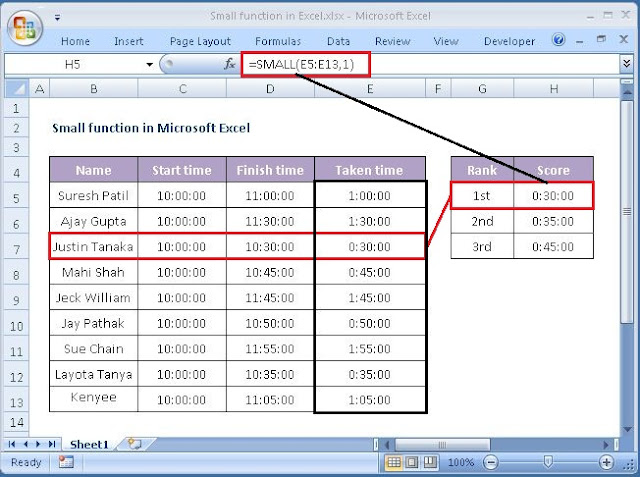The width and height of the screenshot is (640, 477).
Task: Select the 'Layota Tanya' cell
Action: 93,374
